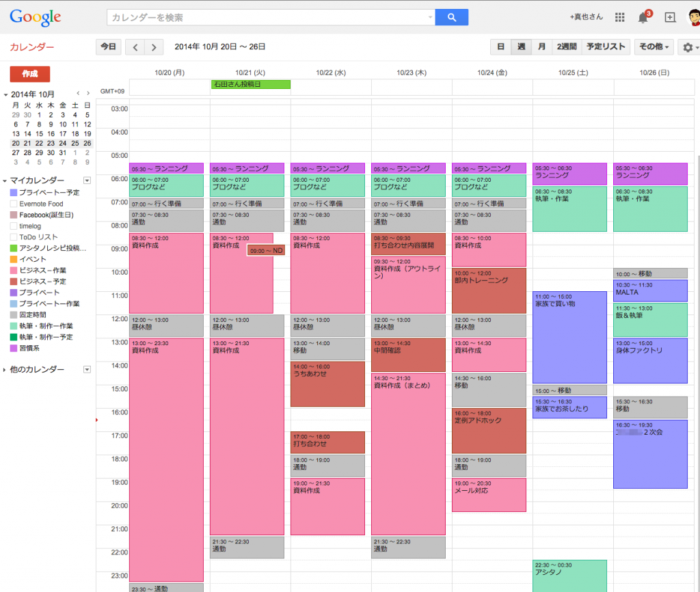Open the notifications bell

coord(643,17)
